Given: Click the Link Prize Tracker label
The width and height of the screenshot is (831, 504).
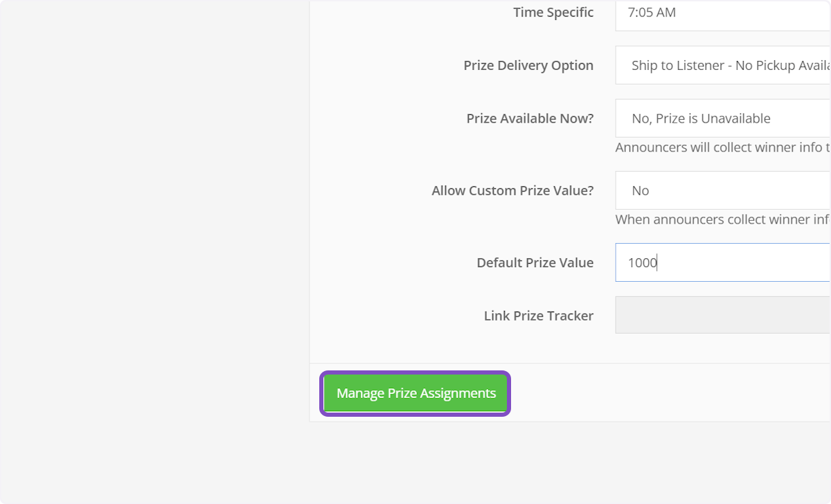Looking at the screenshot, I should click(539, 316).
